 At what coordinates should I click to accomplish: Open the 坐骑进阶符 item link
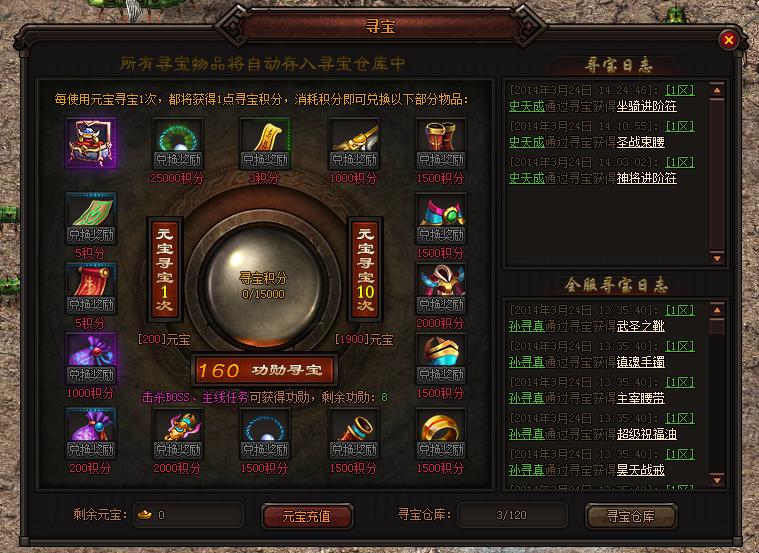[x=646, y=106]
